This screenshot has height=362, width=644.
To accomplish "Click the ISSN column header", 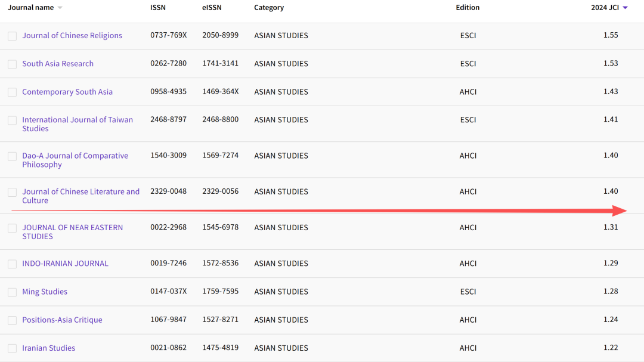I will pyautogui.click(x=159, y=8).
